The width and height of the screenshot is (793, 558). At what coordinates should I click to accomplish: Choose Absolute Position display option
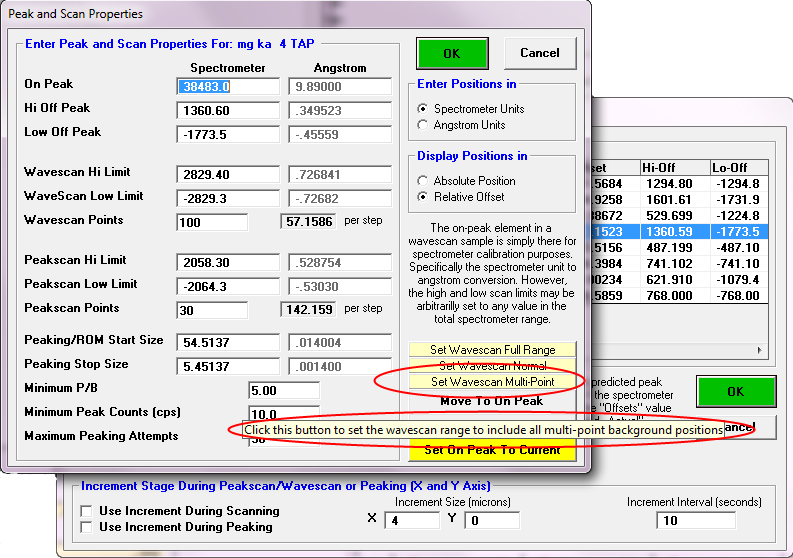423,181
